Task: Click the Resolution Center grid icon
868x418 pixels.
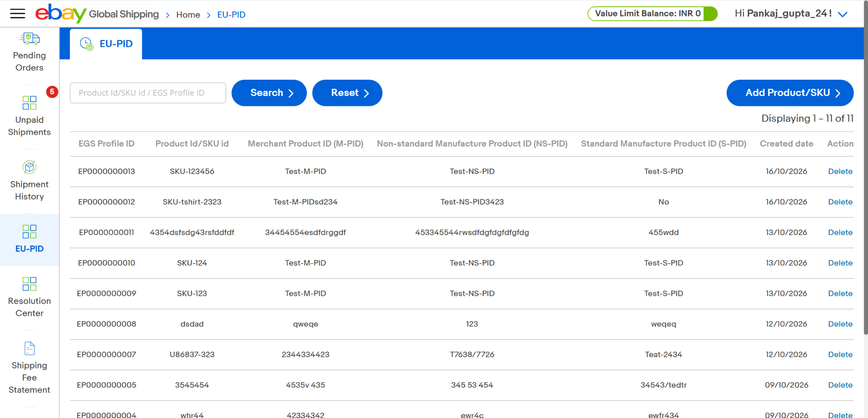Action: pos(29,284)
